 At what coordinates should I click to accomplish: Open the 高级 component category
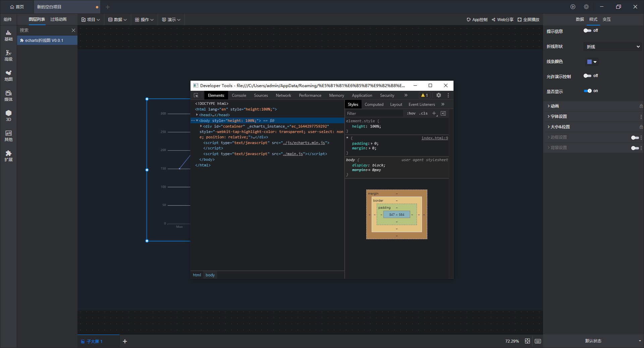8,56
